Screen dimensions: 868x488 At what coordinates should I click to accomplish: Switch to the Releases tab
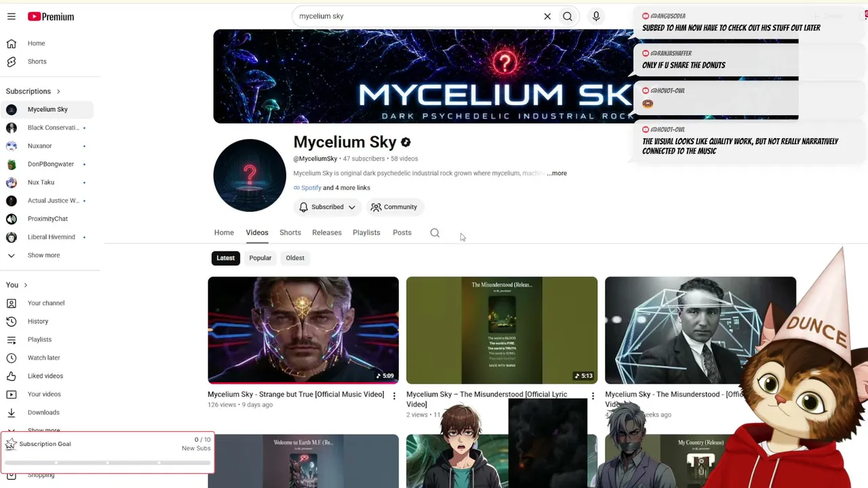coord(327,232)
